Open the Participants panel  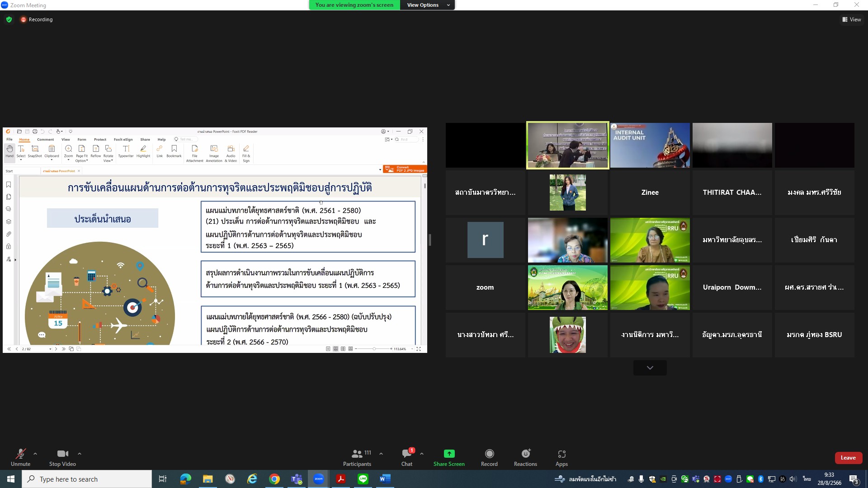click(x=357, y=457)
